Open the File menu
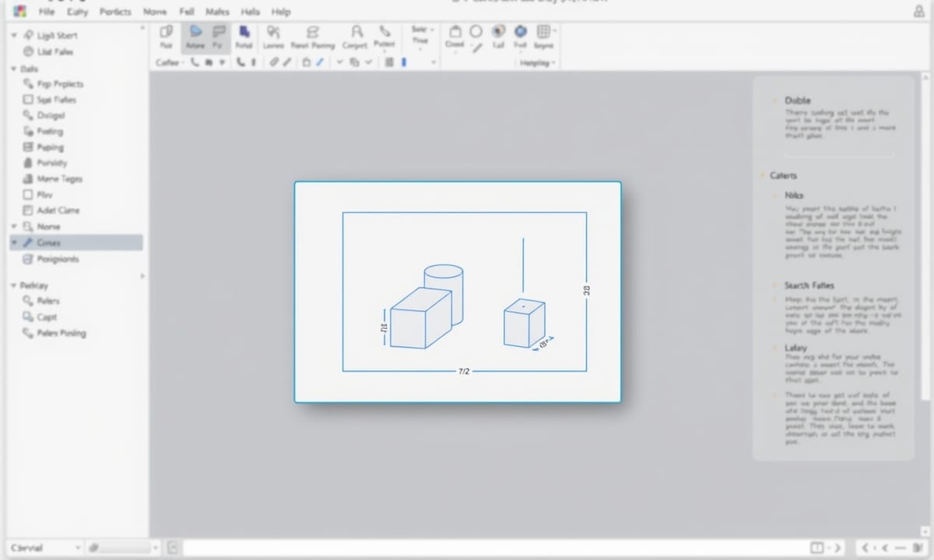This screenshot has width=934, height=560. (46, 12)
